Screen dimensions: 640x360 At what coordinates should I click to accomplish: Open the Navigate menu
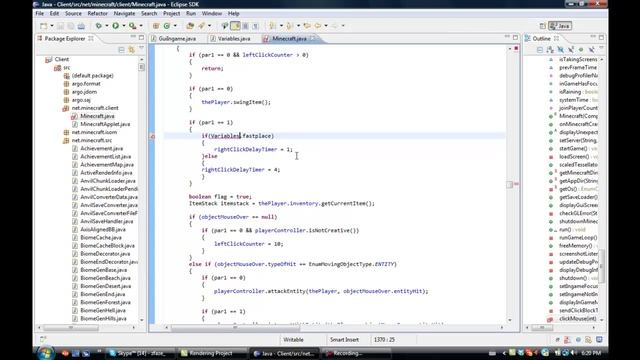tap(124, 13)
